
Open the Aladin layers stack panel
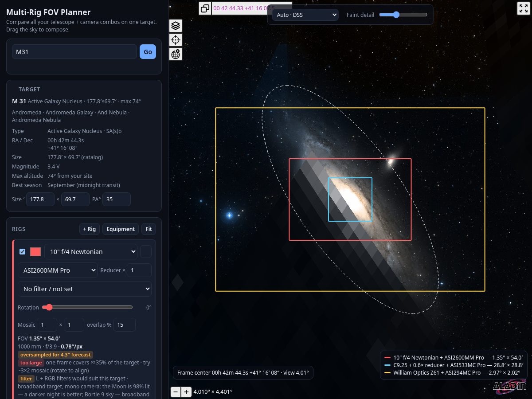click(x=176, y=26)
